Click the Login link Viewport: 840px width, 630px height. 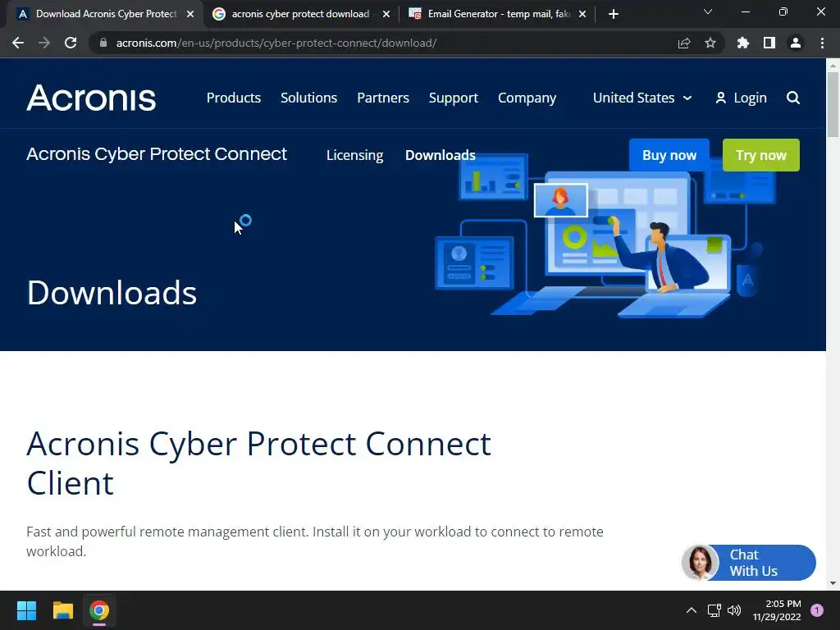742,98
